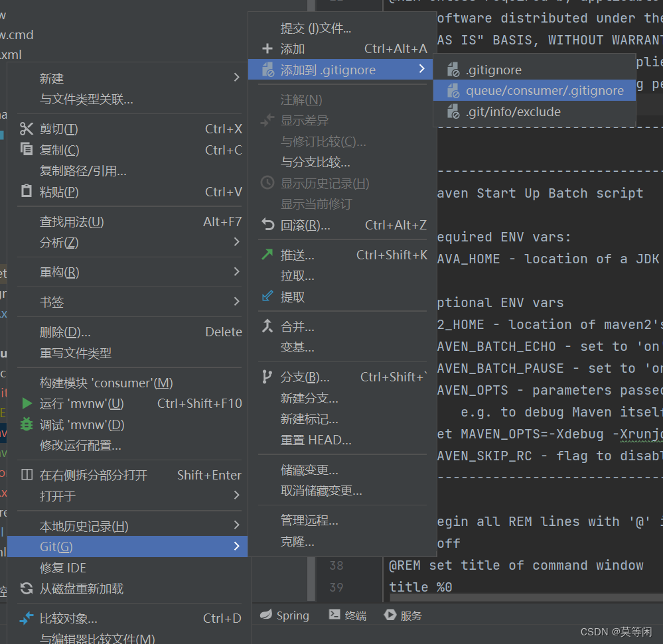
Task: Click the reload-from-disk refresh icon
Action: coord(27,588)
